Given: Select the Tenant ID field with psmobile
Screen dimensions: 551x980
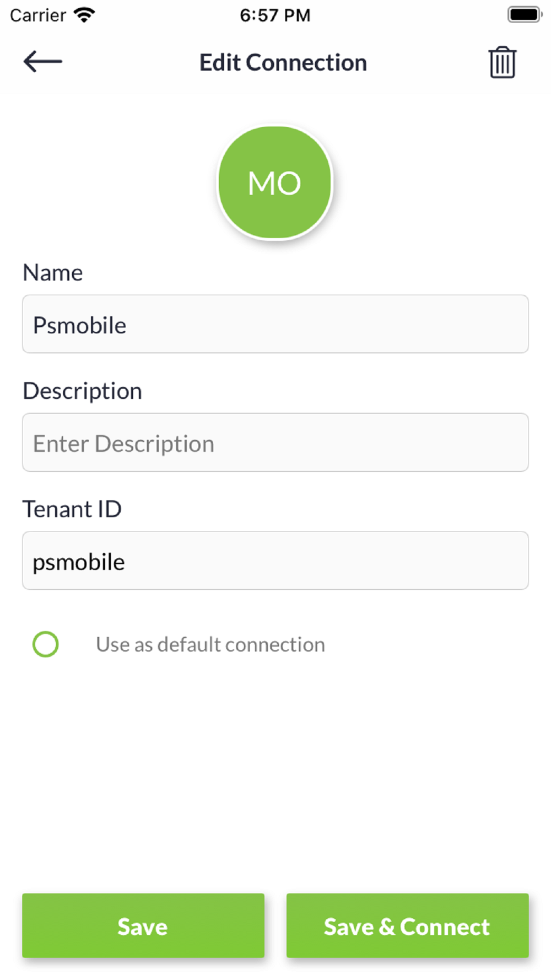Looking at the screenshot, I should coord(275,561).
